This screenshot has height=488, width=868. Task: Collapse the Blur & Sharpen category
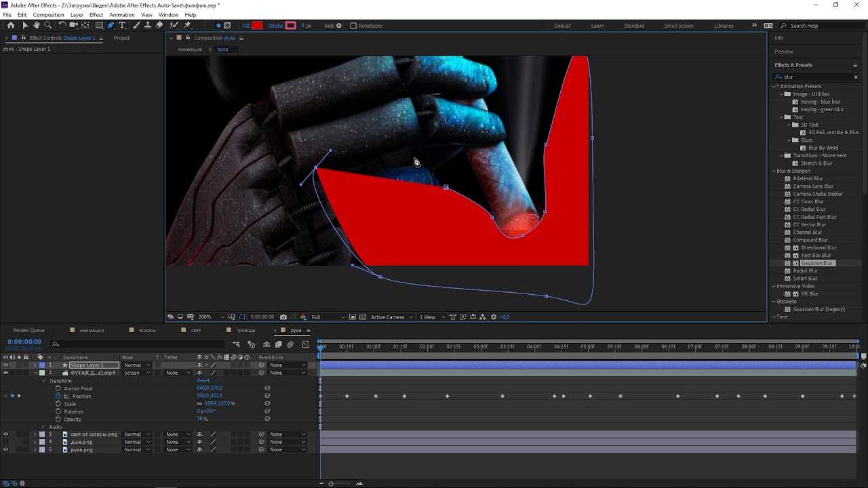[x=774, y=171]
